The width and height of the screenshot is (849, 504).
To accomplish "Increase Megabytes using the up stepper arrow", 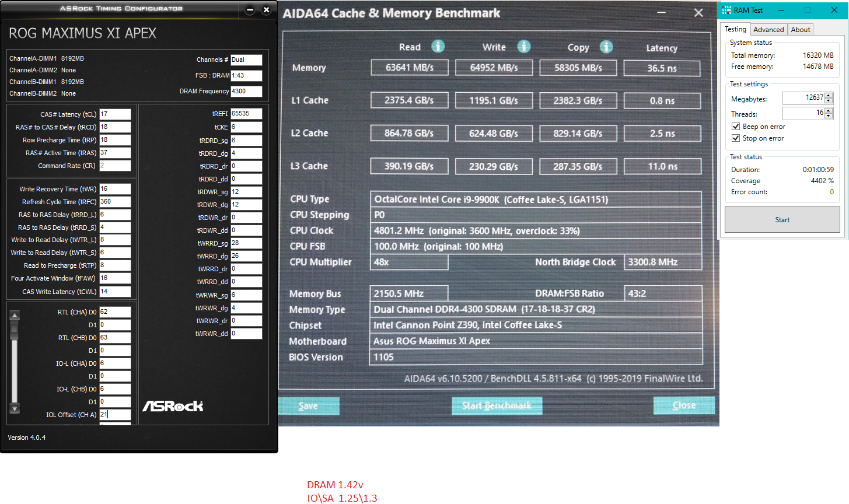I will [x=829, y=95].
